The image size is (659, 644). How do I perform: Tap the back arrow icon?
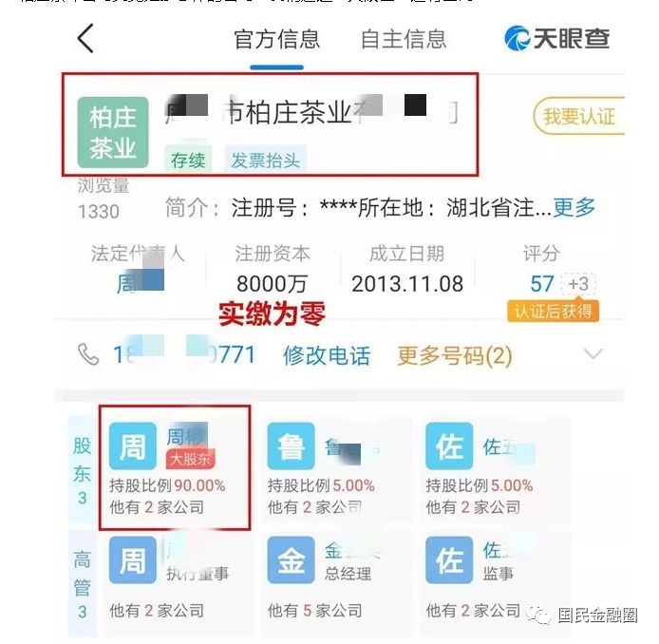85,38
